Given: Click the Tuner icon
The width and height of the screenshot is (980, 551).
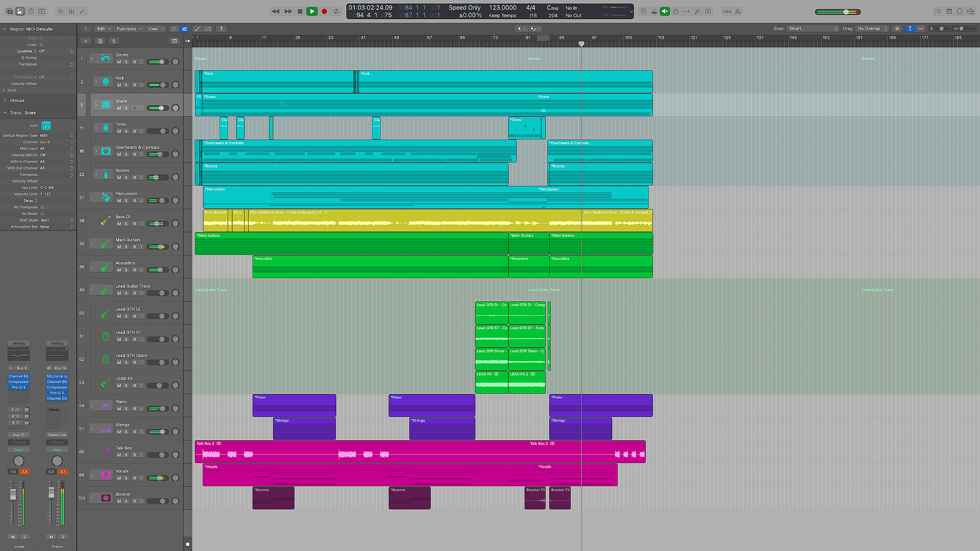Looking at the screenshot, I should point(697,11).
